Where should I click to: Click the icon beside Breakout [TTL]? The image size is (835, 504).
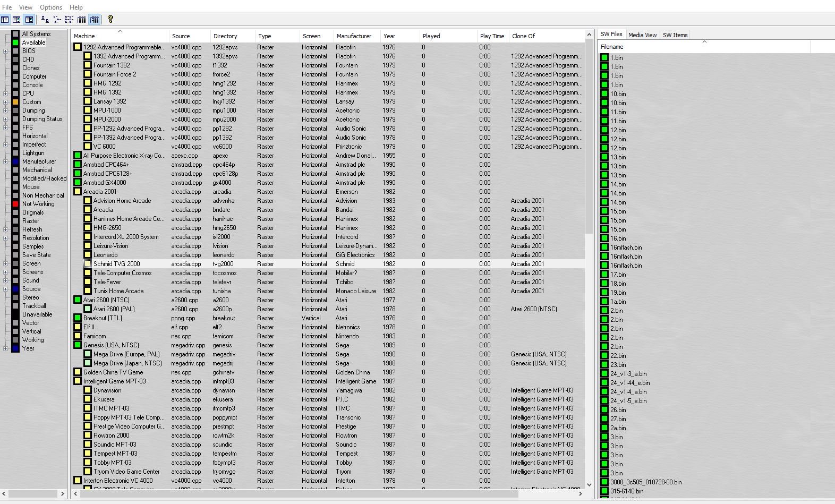(78, 318)
